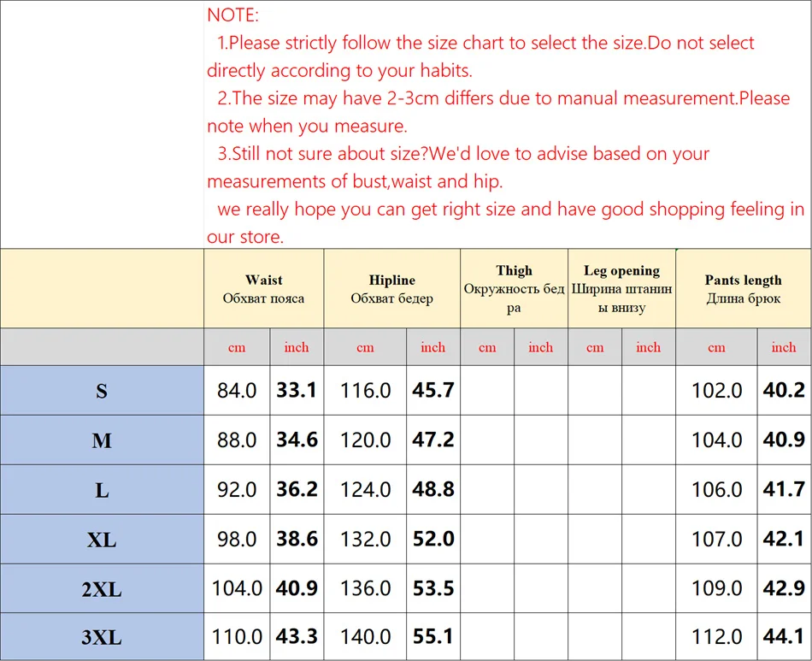Screen dimensions: 812x661
Task: Select the S hipline value "116.0"
Action: click(x=365, y=391)
